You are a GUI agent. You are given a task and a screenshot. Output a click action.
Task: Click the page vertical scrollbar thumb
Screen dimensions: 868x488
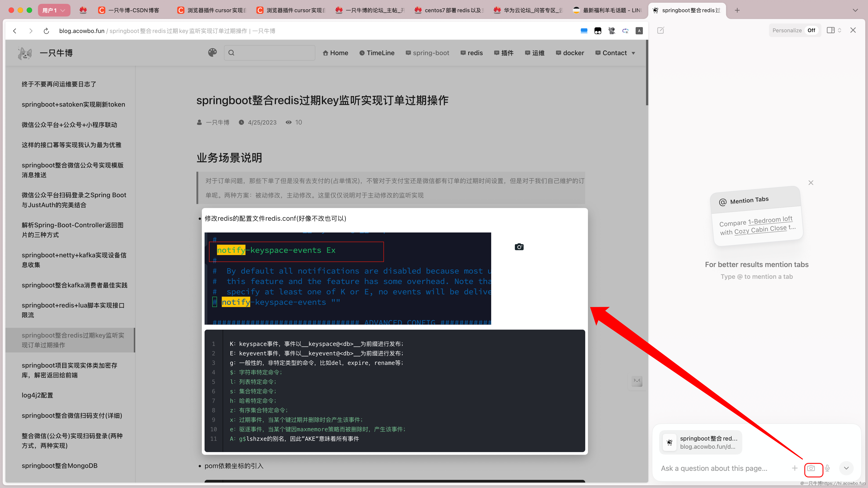pyautogui.click(x=647, y=72)
